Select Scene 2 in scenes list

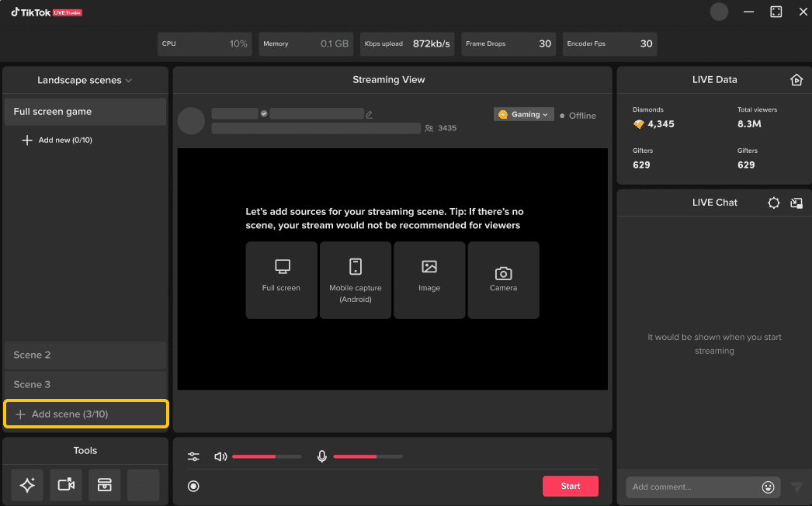tap(85, 355)
